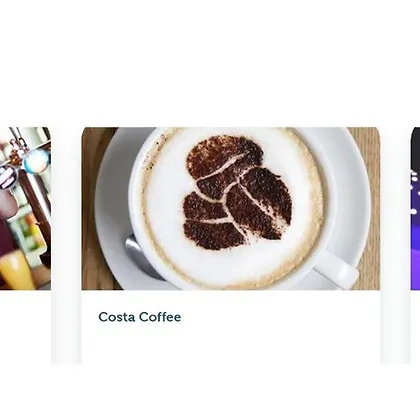The image size is (420, 420).
Task: Click the white cup handle in photo
Action: click(337, 268)
